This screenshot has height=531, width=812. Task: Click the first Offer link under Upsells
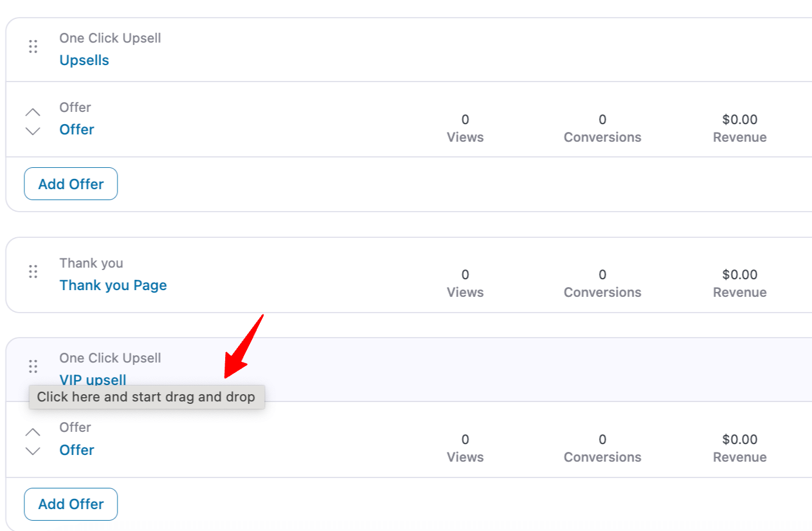(x=77, y=129)
